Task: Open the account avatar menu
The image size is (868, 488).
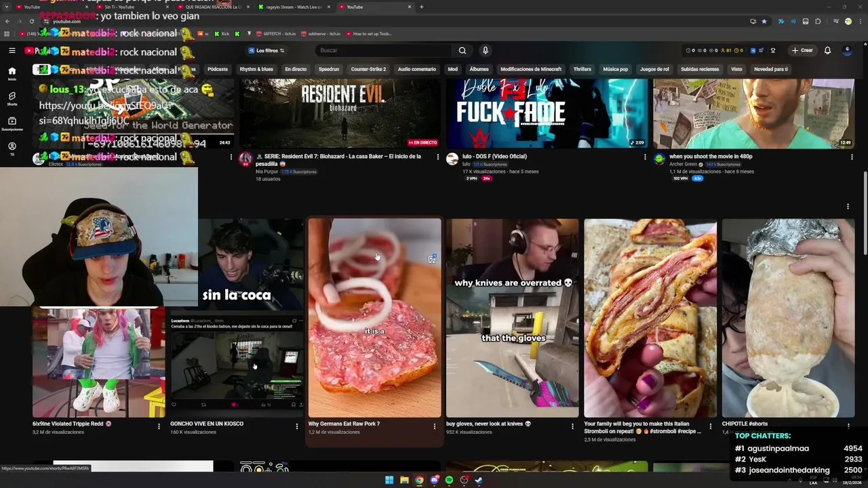Action: pos(847,50)
